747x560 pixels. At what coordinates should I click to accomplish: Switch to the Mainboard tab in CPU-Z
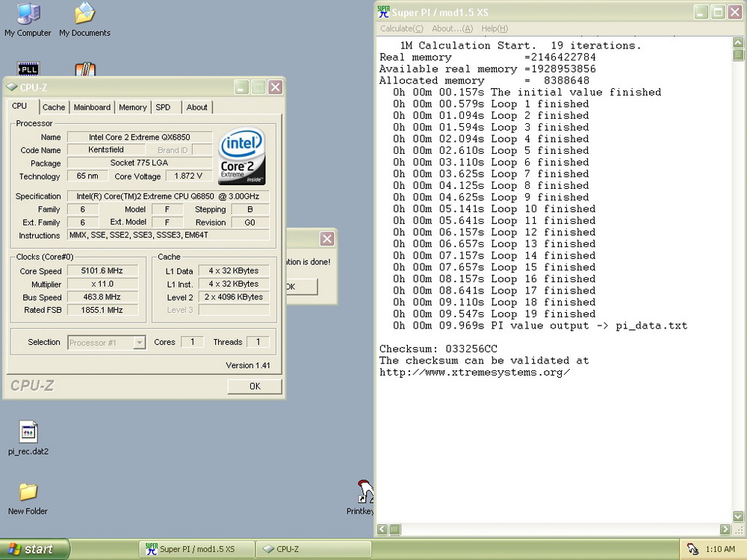[x=92, y=107]
